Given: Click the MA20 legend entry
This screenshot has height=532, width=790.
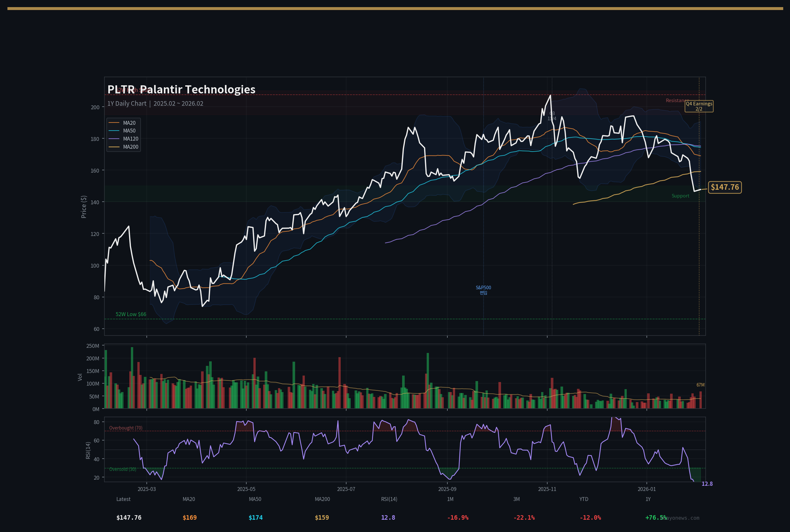Looking at the screenshot, I should [129, 123].
